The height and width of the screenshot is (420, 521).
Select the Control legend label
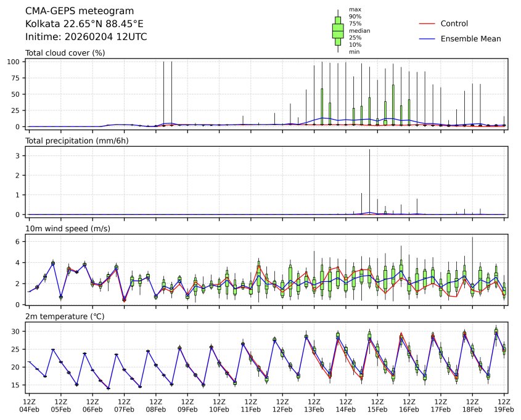point(454,23)
